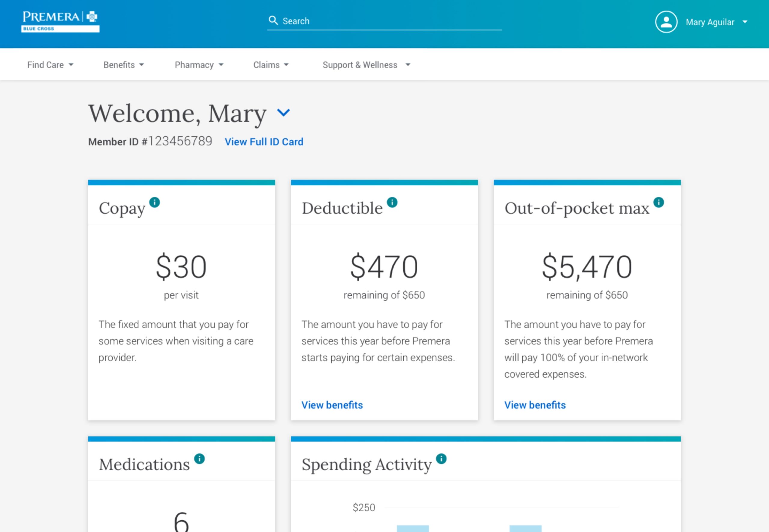769x532 pixels.
Task: Open the Pharmacy menu
Action: (x=199, y=65)
